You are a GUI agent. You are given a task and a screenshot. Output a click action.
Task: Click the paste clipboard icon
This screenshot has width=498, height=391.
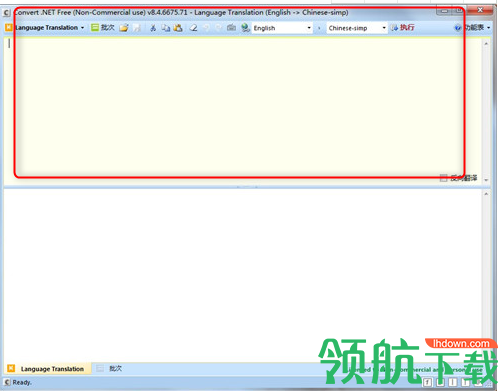click(x=178, y=28)
